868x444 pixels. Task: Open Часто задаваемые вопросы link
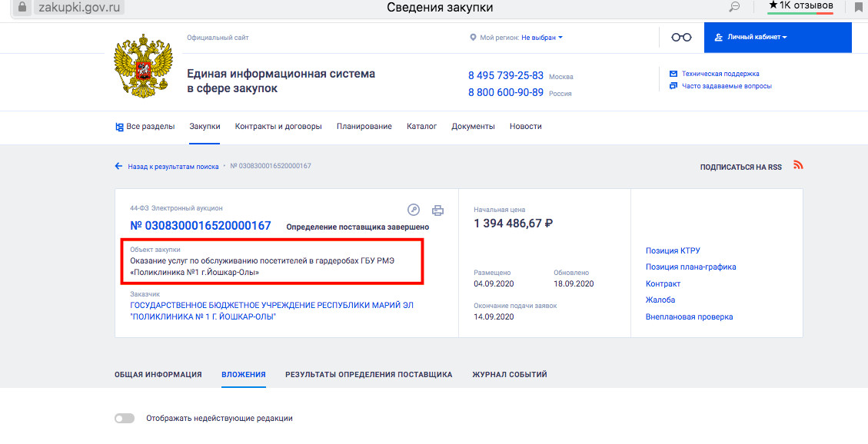coord(727,86)
